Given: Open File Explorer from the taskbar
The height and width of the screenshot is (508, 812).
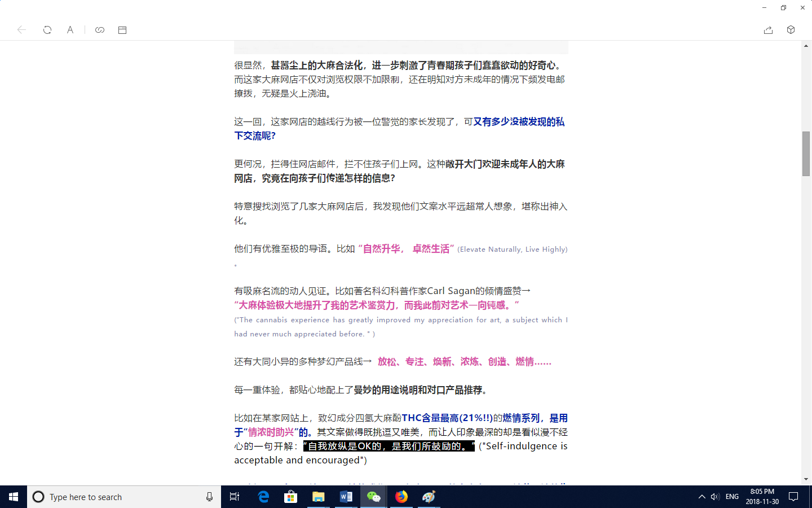Looking at the screenshot, I should [x=319, y=497].
